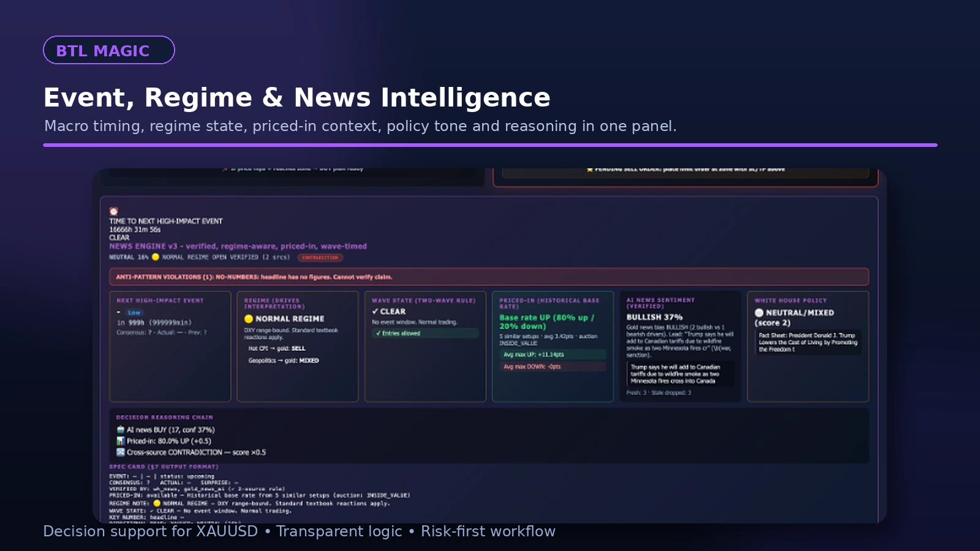Click the 'Event, Regime & News Intelligence' slide title
The image size is (980, 551).
[297, 97]
